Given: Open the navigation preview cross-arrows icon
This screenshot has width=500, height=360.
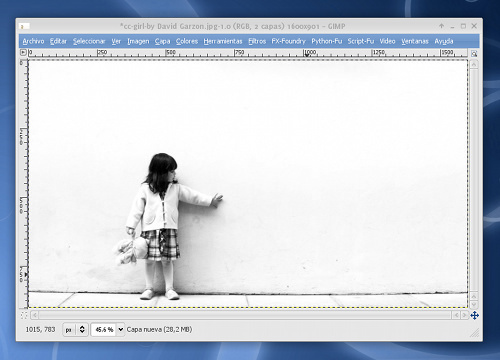Looking at the screenshot, I should 475,315.
